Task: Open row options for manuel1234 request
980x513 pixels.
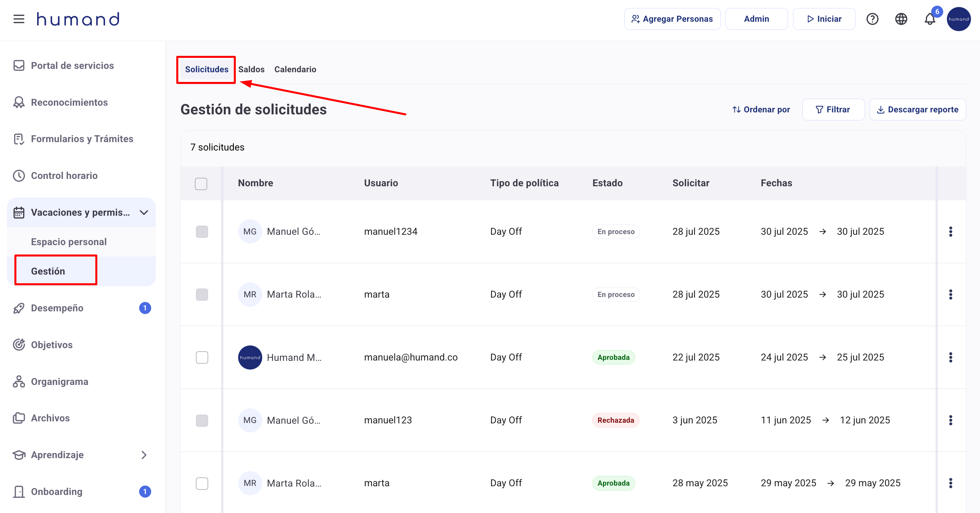Action: tap(950, 232)
